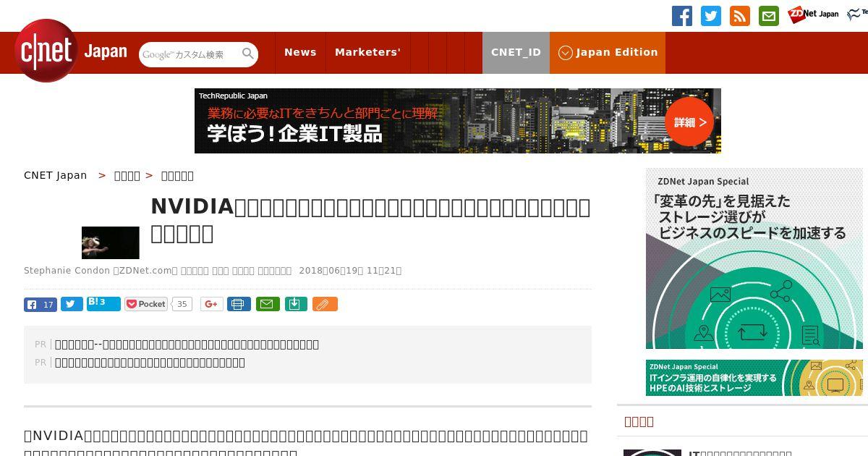Open CNET's Twitter page from header
868x456 pixels.
pyautogui.click(x=711, y=16)
